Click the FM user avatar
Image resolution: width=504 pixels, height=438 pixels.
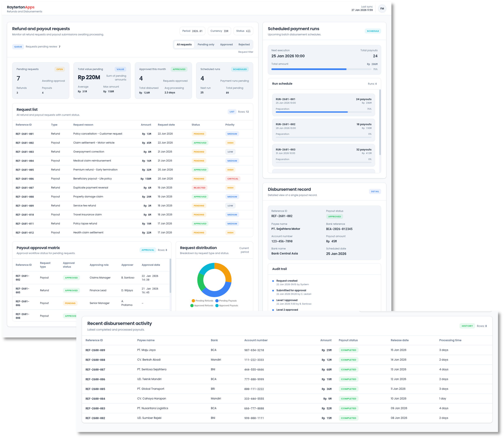click(382, 9)
